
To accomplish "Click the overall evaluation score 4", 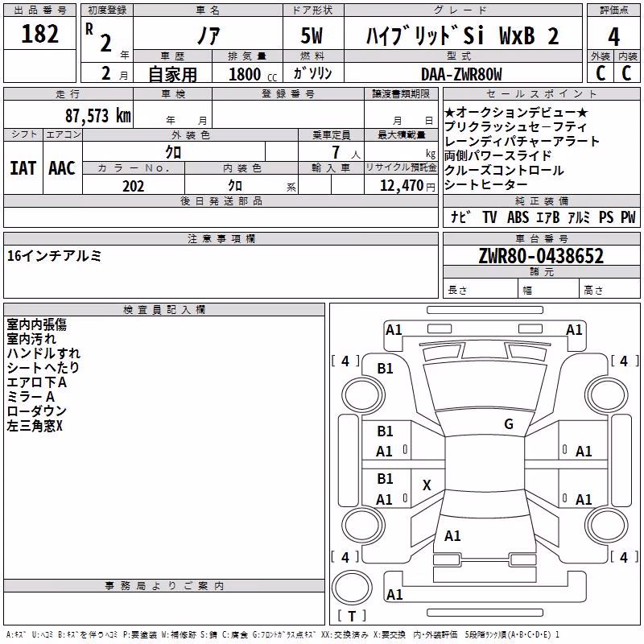I will pos(613,37).
